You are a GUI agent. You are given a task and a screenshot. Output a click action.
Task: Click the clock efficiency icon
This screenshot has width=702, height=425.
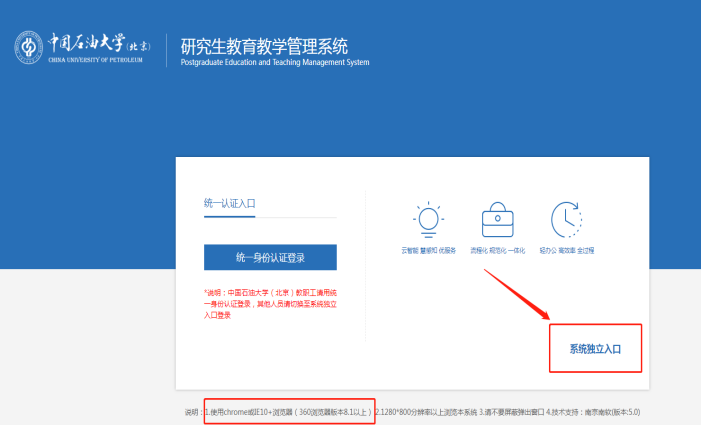click(566, 219)
